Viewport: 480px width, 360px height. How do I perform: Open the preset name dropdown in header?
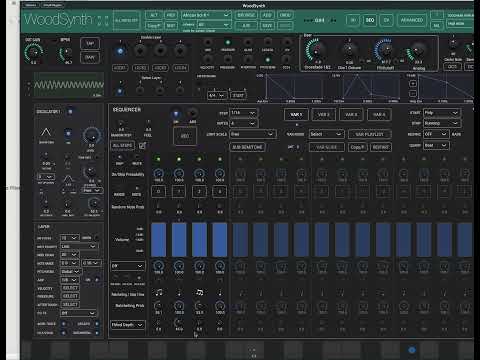tap(206, 15)
